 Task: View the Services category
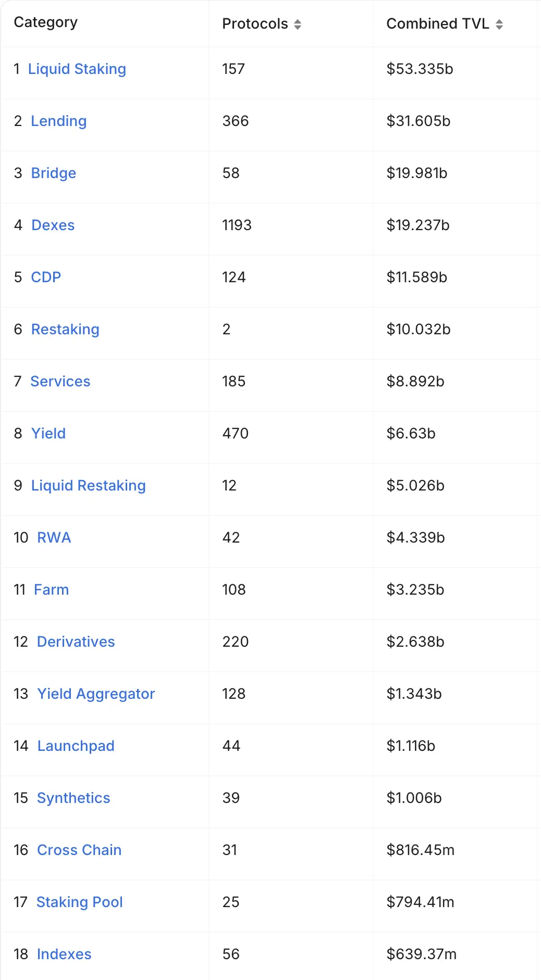[60, 382]
